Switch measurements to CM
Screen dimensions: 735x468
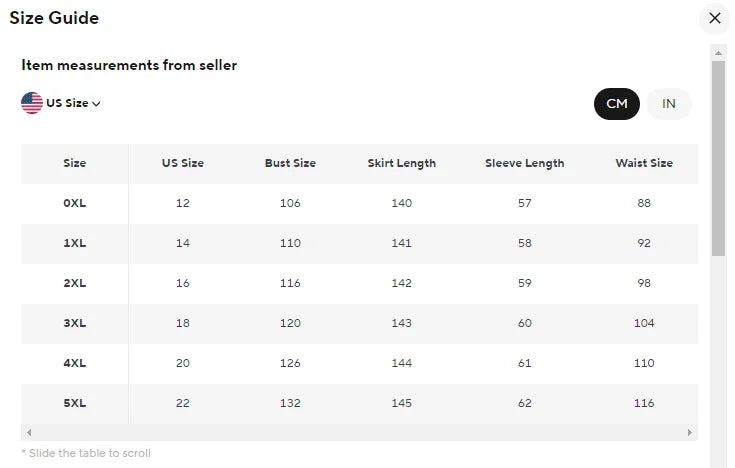pos(616,104)
